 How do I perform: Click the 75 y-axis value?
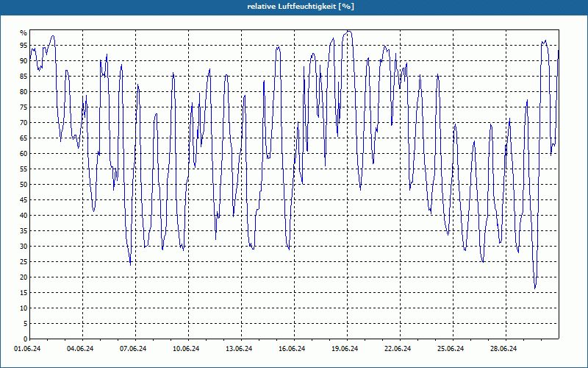click(24, 107)
